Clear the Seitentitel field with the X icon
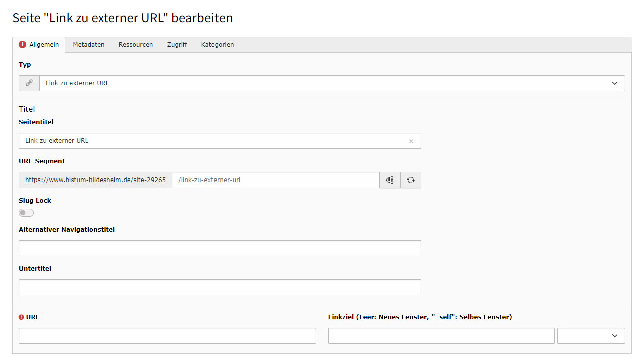Viewport: 644px width, 357px height. pos(411,141)
